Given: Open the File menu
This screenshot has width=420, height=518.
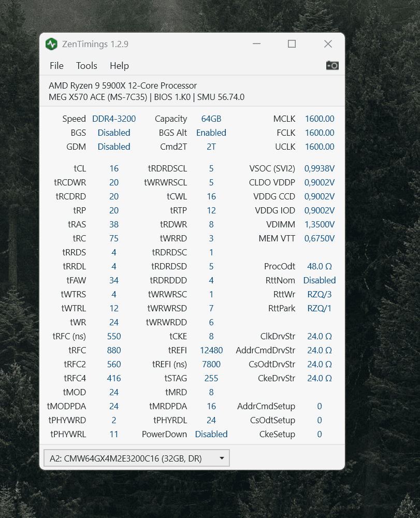Looking at the screenshot, I should (56, 66).
